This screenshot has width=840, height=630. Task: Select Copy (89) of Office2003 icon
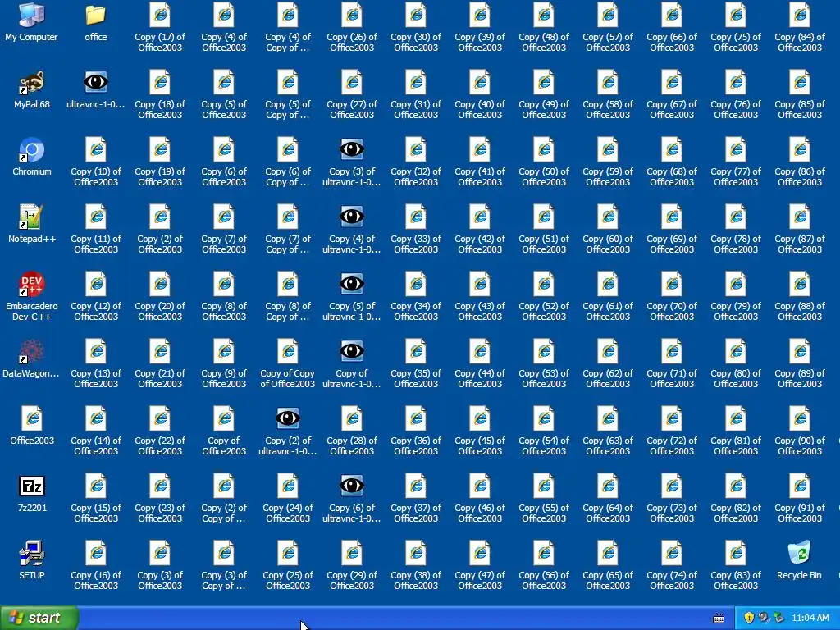[799, 351]
